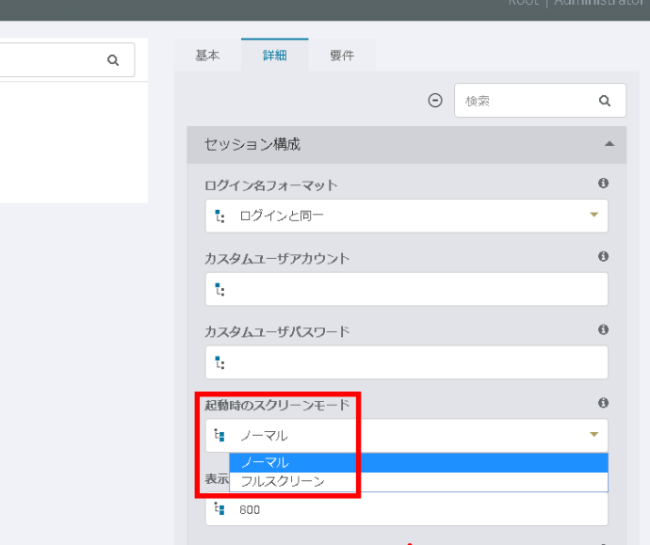Click the info icon for ログイン名フォーマット
Image resolution: width=650 pixels, height=545 pixels.
point(603,184)
